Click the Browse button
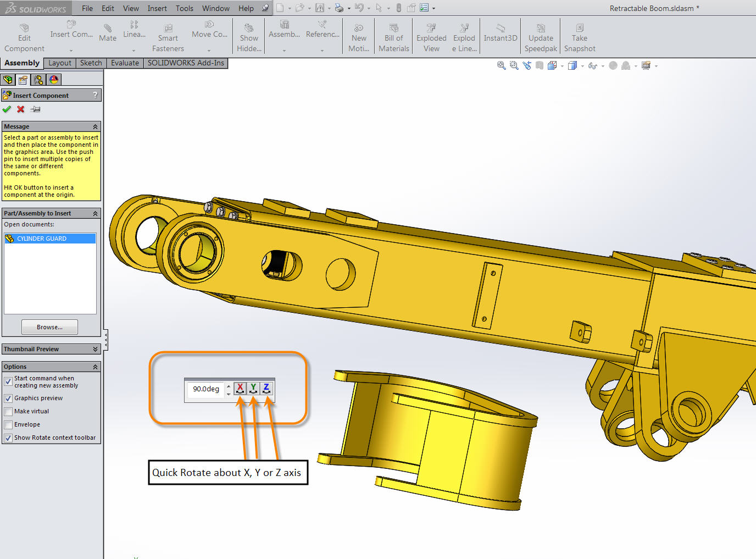Screen dimensions: 756x559 49,326
